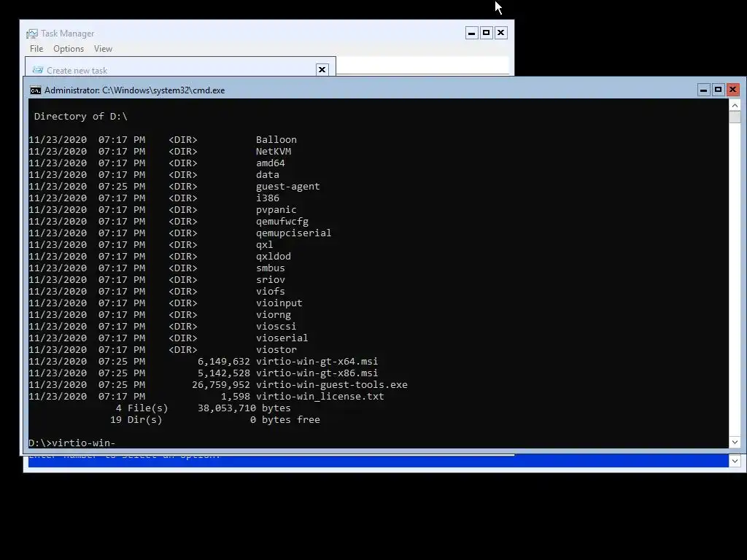Screen dimensions: 747x560
Task: Click the 'Directory of D:\' header text
Action: pyautogui.click(x=80, y=116)
